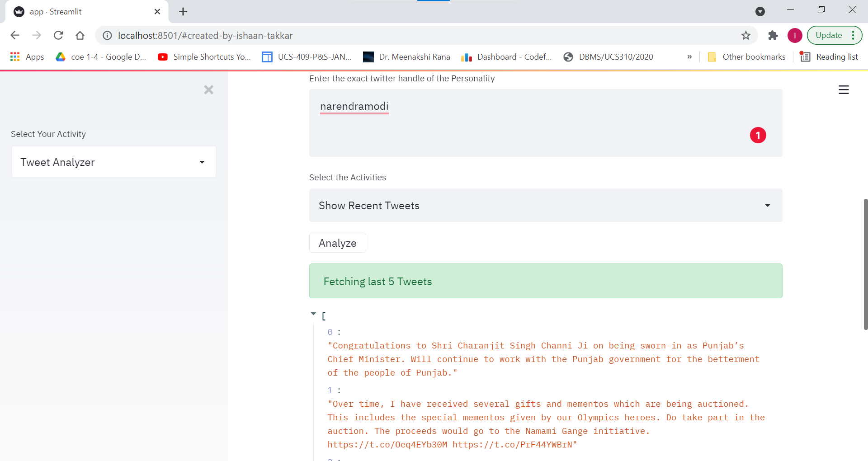This screenshot has width=868, height=461.
Task: Click the back navigation arrow
Action: coord(15,35)
